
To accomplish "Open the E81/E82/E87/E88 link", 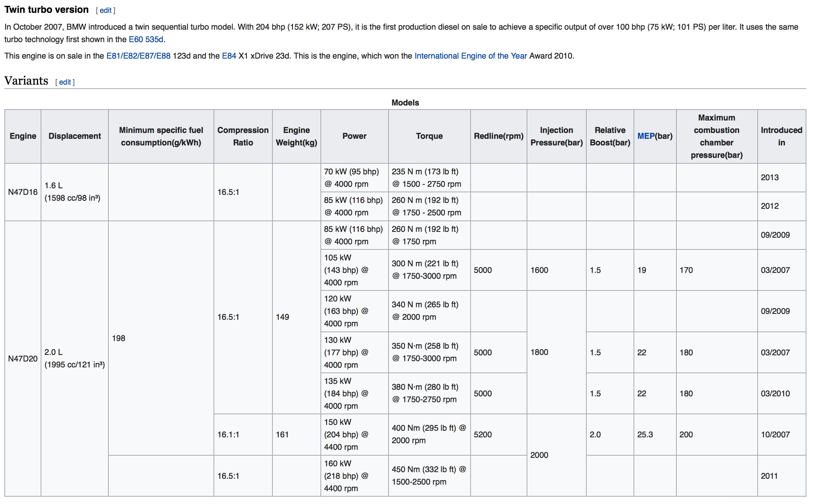I will [x=138, y=56].
